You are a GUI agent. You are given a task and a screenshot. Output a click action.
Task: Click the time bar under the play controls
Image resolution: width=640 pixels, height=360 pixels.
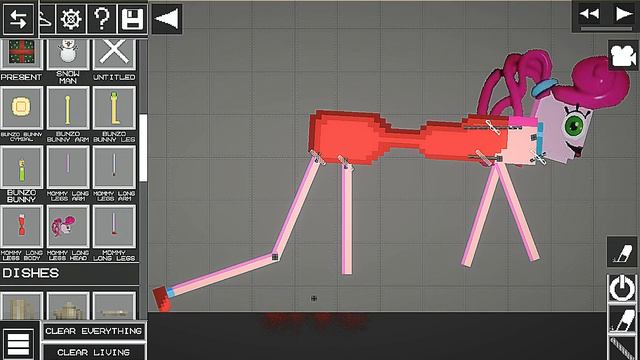coord(606,29)
